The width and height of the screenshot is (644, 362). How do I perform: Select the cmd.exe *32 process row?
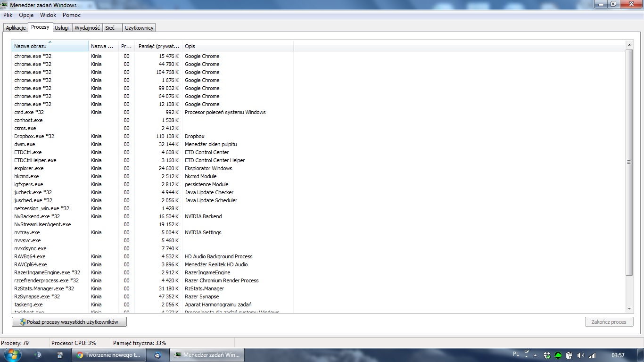pos(153,112)
